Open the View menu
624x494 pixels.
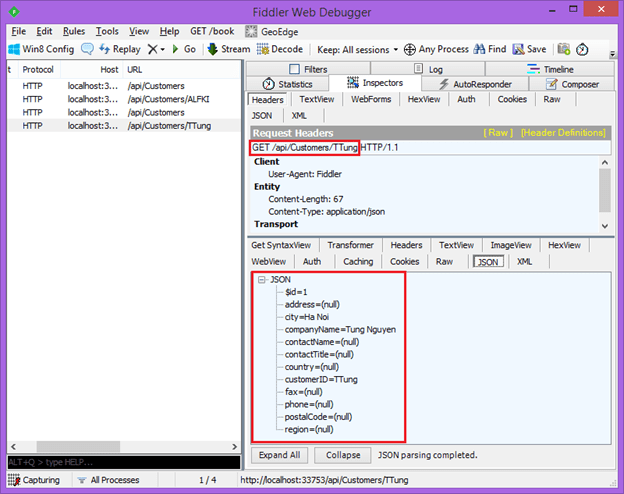click(x=139, y=31)
